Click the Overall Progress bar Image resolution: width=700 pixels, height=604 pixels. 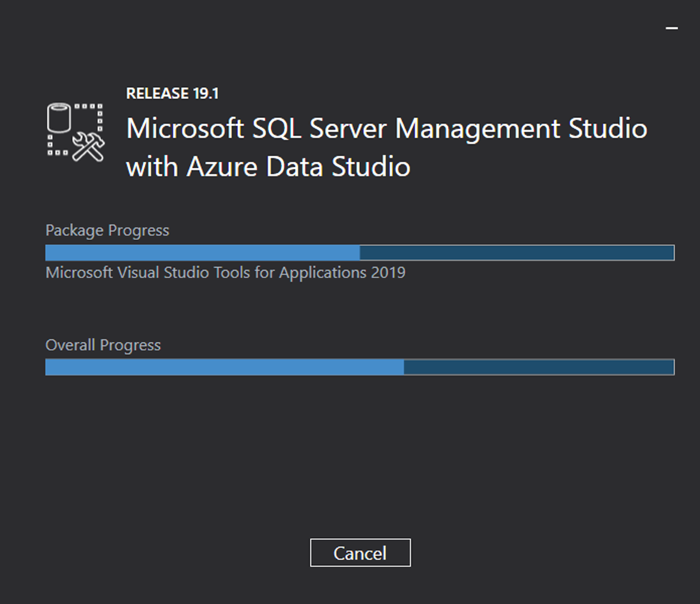360,368
